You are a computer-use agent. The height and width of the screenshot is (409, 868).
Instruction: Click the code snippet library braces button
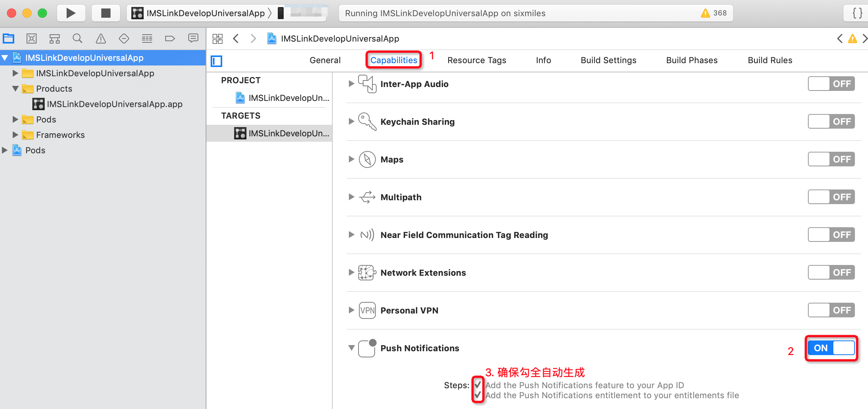click(857, 13)
